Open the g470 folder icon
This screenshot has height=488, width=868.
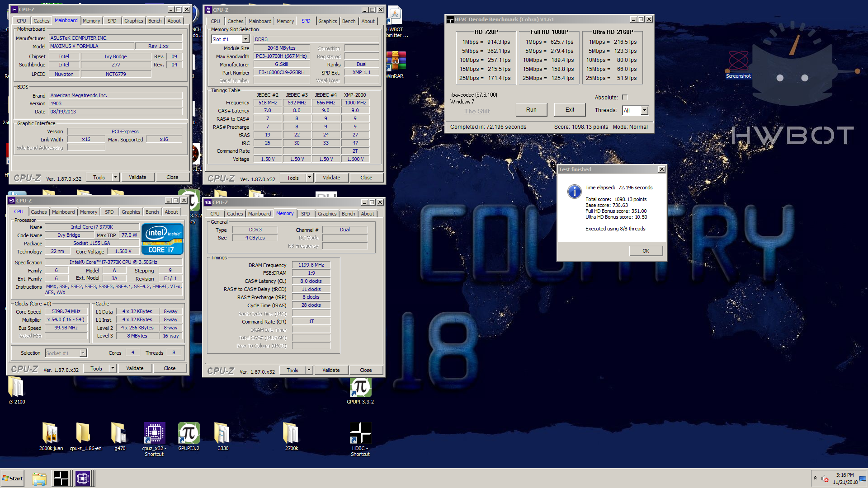(119, 436)
